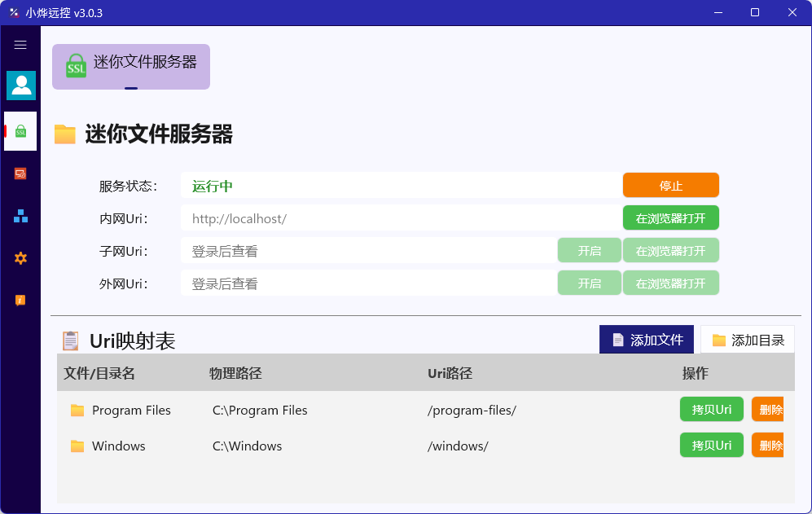Viewport: 812px width, 514px height.
Task: Minimize the 小烨远控 window
Action: coord(718,12)
